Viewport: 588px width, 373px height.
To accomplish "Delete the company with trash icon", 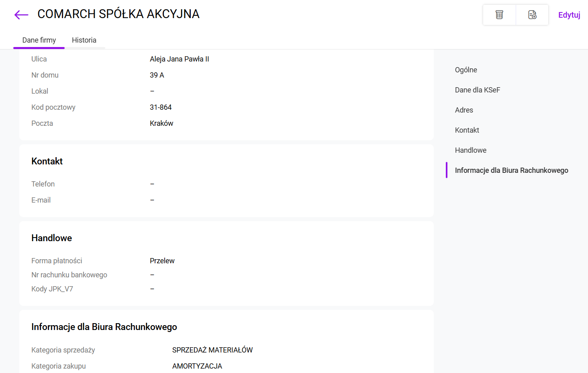I will click(499, 15).
